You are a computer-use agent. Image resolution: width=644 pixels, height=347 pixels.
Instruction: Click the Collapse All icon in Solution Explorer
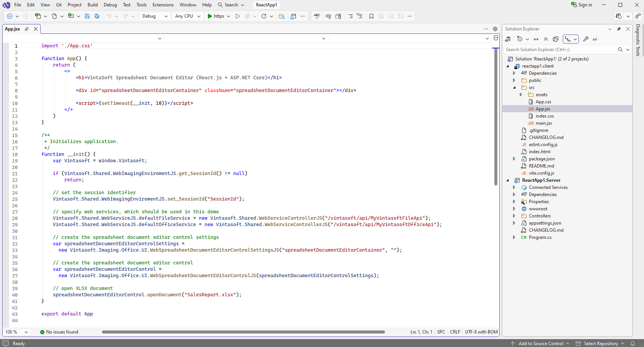pos(546,39)
